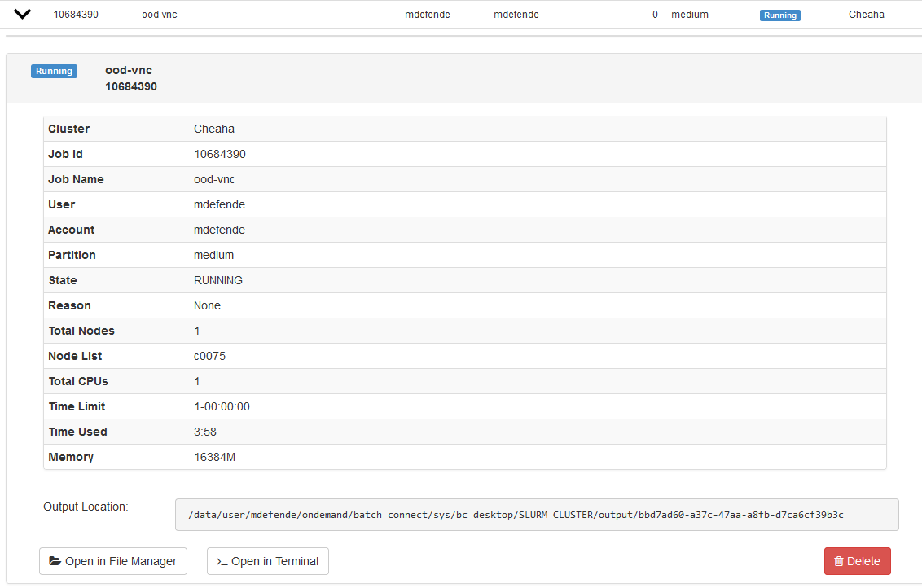Screen dimensions: 922x588
Task: Click the ood-vnc job name in top row
Action: (x=160, y=15)
